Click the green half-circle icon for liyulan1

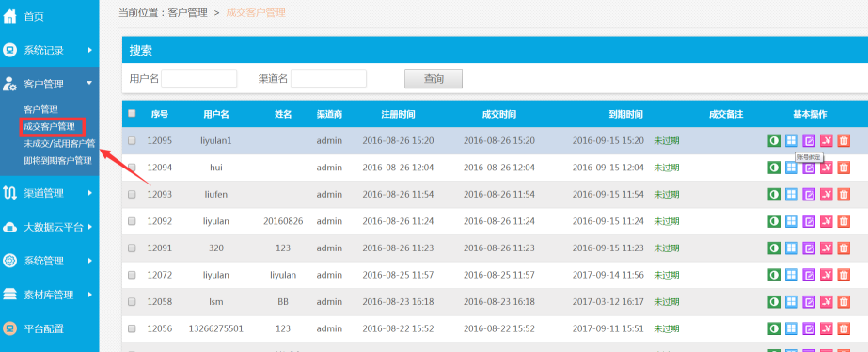774,141
